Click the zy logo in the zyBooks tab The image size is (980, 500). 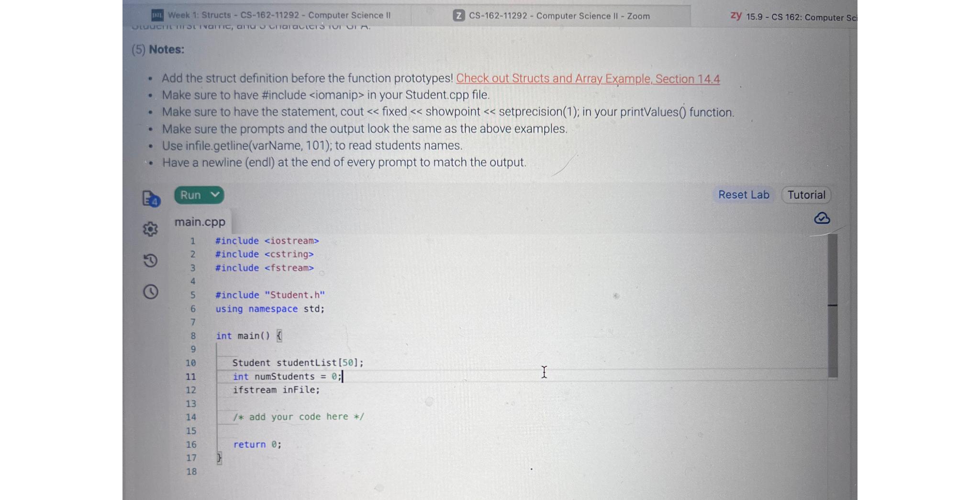point(735,16)
